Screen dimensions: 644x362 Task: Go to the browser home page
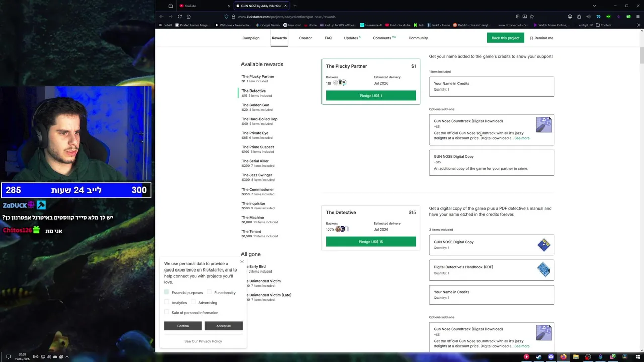point(189,16)
